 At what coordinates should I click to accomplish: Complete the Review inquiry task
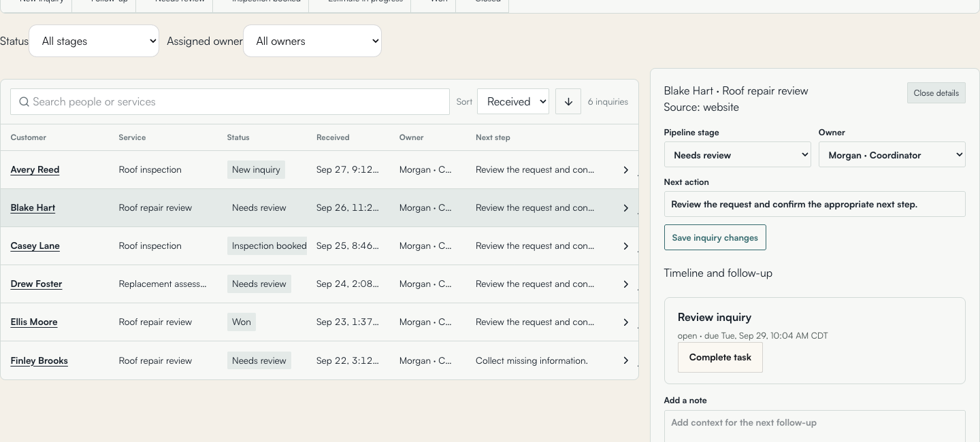[720, 357]
